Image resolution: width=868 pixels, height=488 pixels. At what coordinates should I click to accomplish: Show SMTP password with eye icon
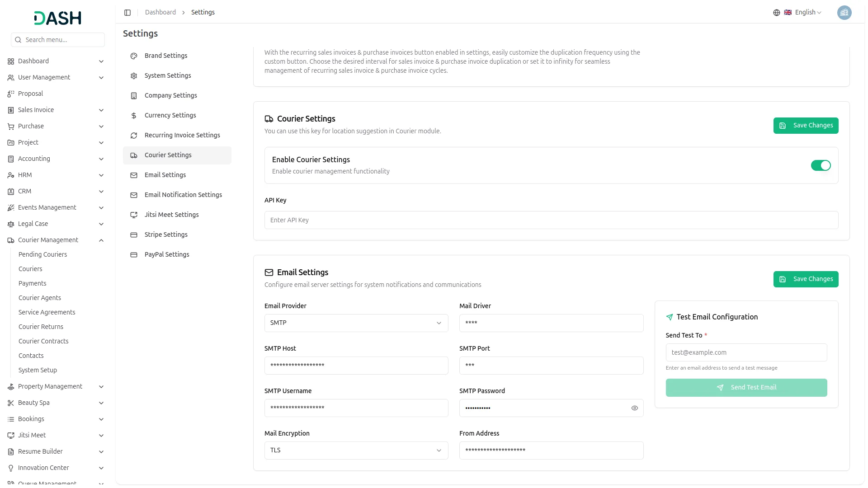pos(634,408)
